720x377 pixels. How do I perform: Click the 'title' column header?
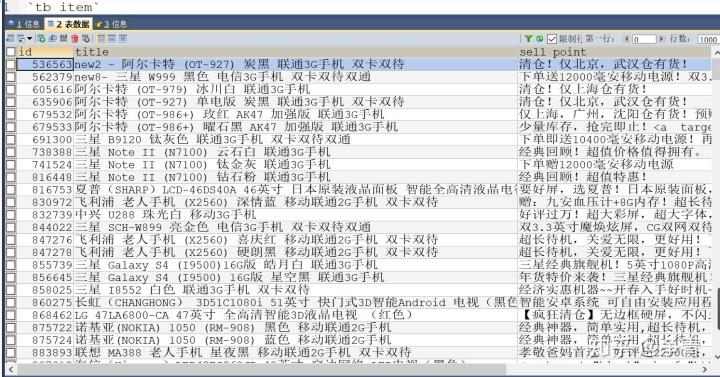[296, 52]
